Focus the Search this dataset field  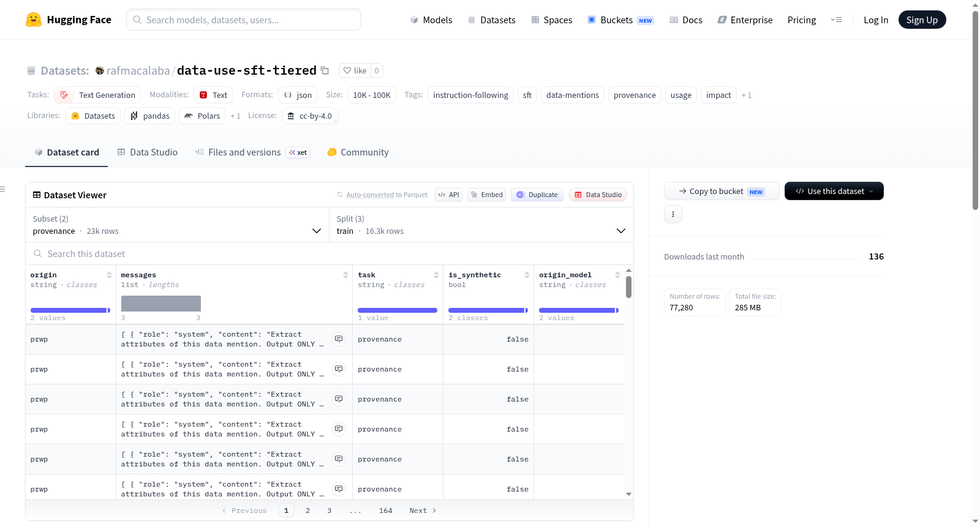point(330,253)
